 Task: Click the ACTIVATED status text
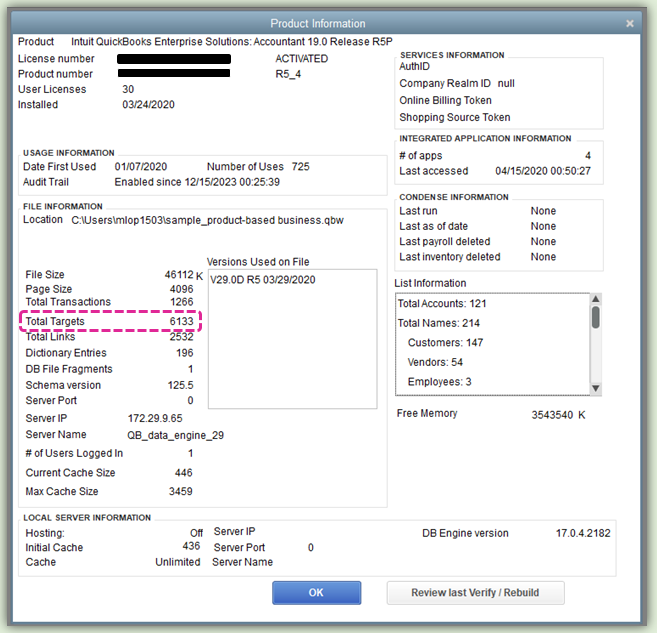coord(302,59)
